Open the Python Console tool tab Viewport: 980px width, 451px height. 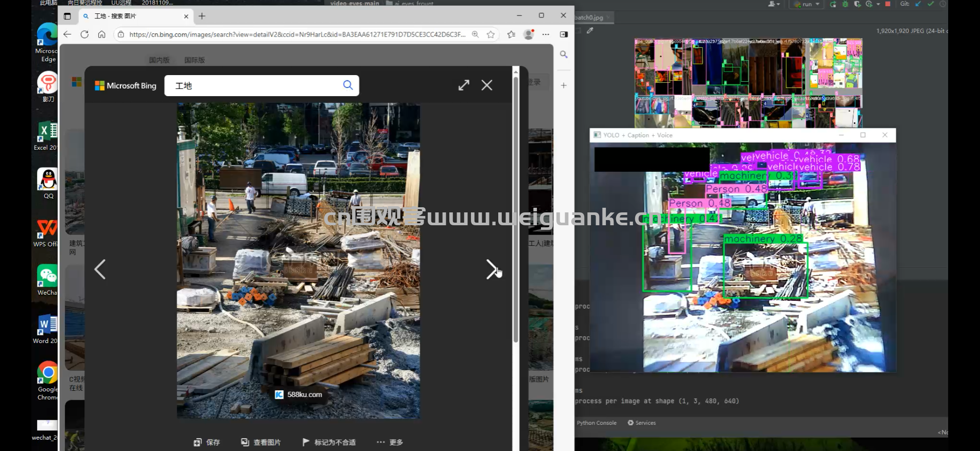point(596,423)
